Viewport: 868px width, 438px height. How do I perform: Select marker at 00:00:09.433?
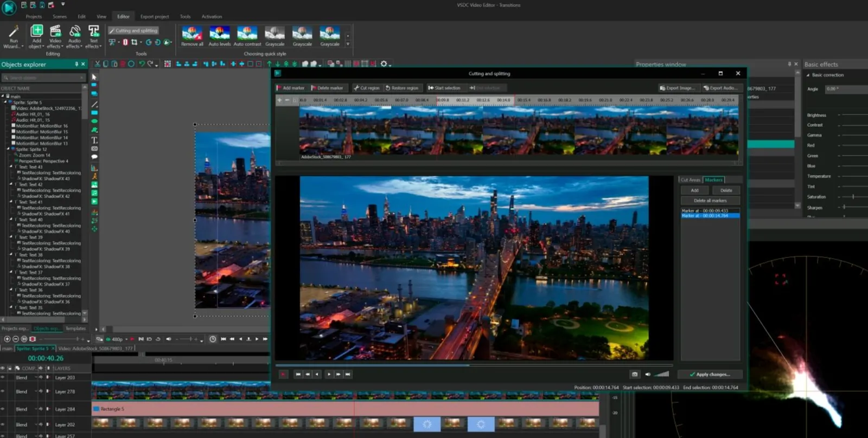(710, 211)
